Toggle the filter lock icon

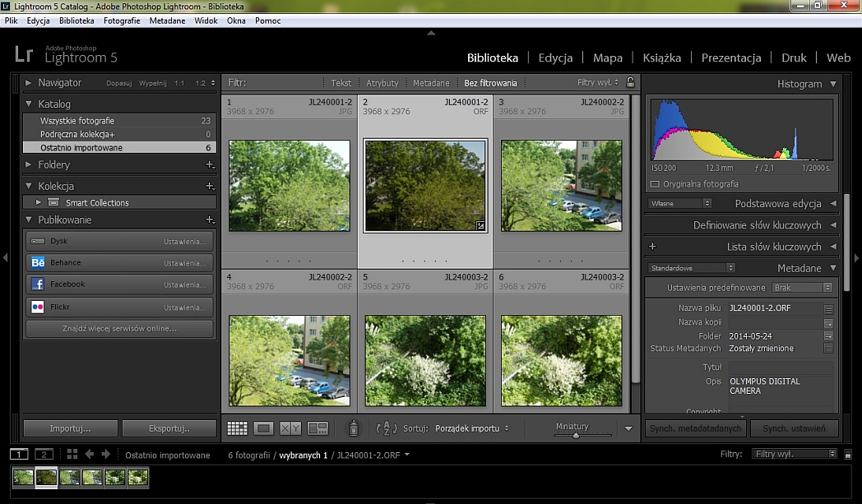pyautogui.click(x=630, y=83)
